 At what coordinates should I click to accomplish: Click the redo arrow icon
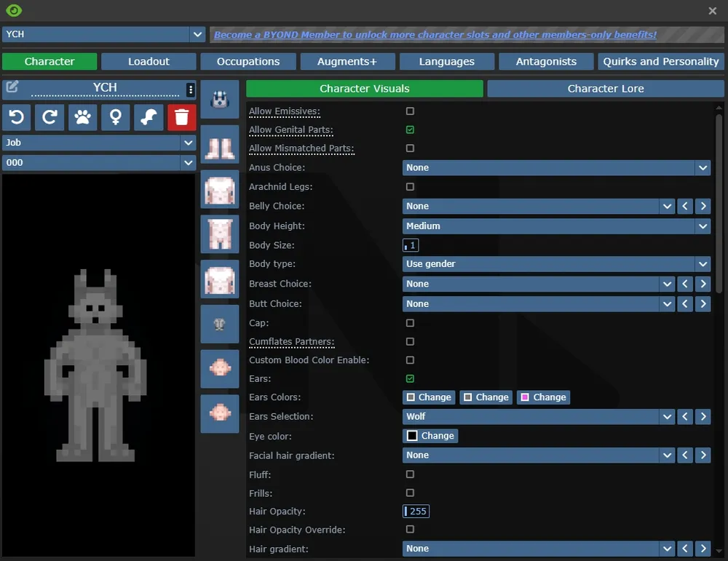50,117
